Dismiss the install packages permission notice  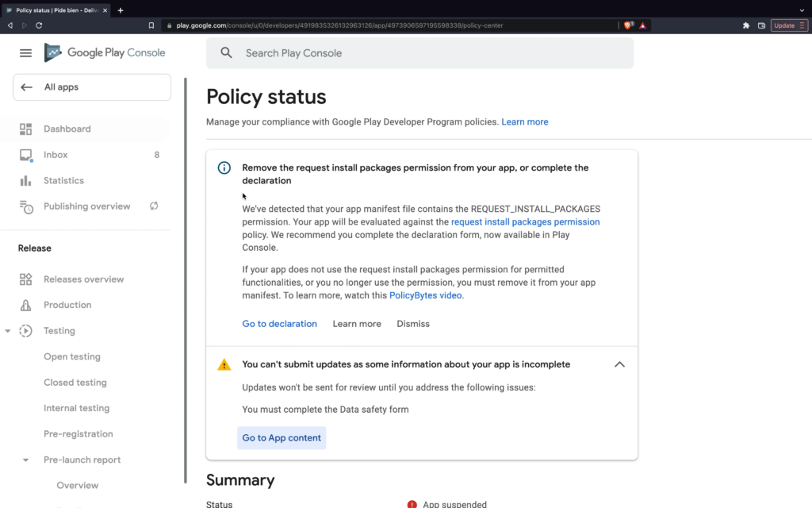click(413, 324)
